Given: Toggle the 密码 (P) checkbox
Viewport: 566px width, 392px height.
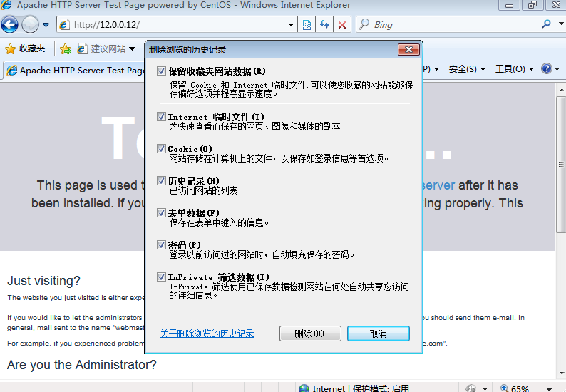Looking at the screenshot, I should point(161,245).
